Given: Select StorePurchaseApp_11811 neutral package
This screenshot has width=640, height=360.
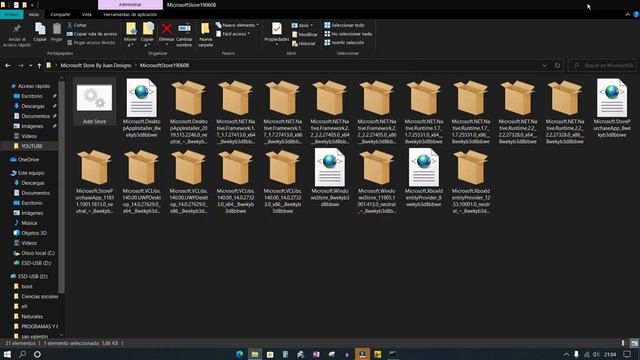Looking at the screenshot, I should [x=94, y=181].
